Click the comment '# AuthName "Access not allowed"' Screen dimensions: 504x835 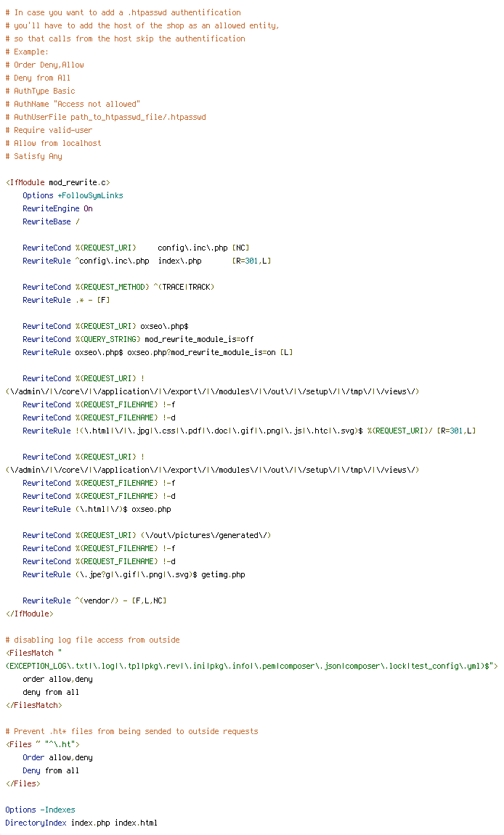click(x=73, y=104)
